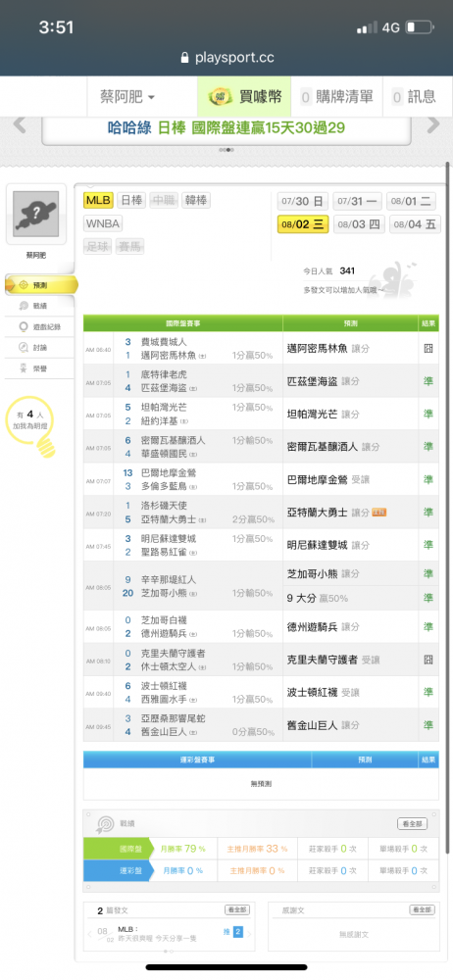Image resolution: width=453 pixels, height=980 pixels.
Task: Click the 巴爾地摩金鶯 受讓 prediction
Action: [328, 479]
